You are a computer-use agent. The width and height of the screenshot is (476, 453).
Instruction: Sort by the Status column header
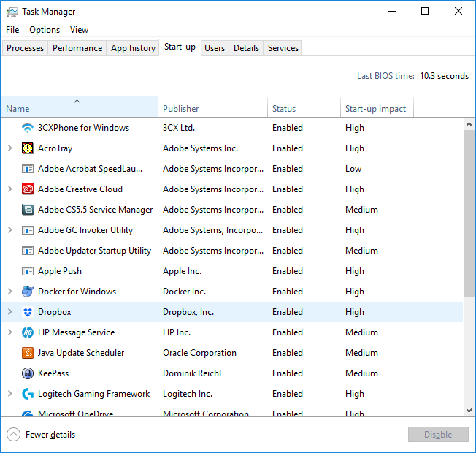point(304,107)
